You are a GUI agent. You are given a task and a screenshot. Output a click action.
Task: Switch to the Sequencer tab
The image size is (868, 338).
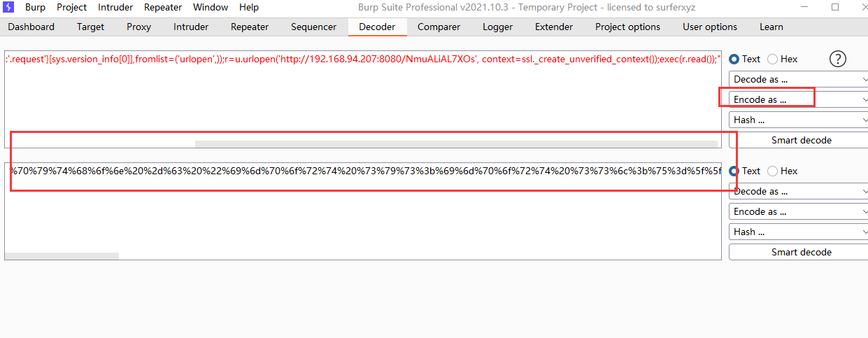(314, 27)
